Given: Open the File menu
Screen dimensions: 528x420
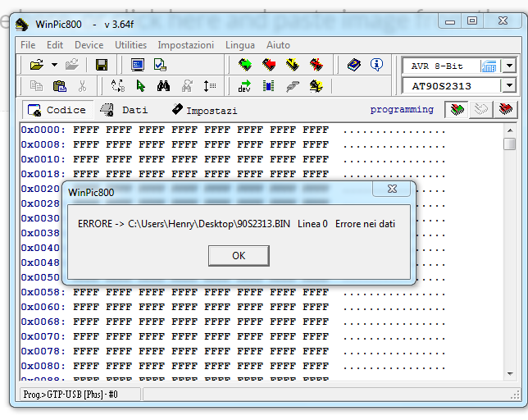Looking at the screenshot, I should point(28,45).
